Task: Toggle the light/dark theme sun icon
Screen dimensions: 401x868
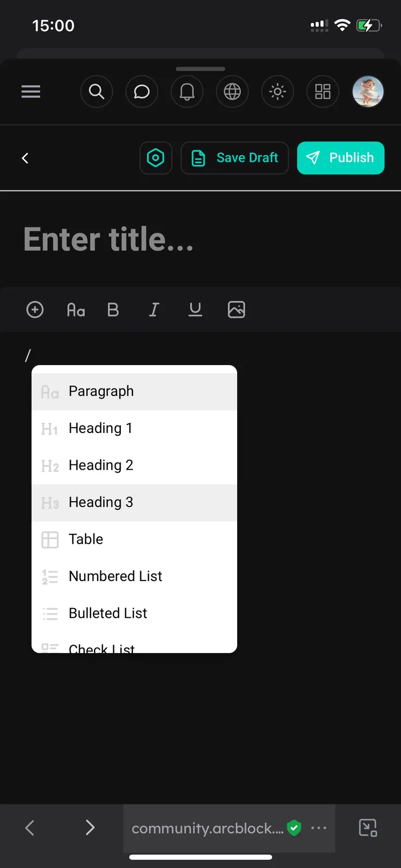Action: [277, 92]
